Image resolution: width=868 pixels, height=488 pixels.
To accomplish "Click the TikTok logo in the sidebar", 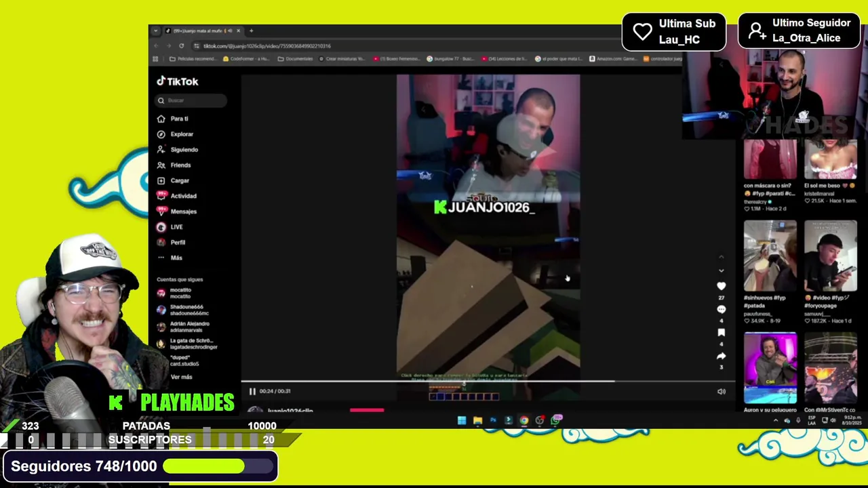I will tap(178, 81).
